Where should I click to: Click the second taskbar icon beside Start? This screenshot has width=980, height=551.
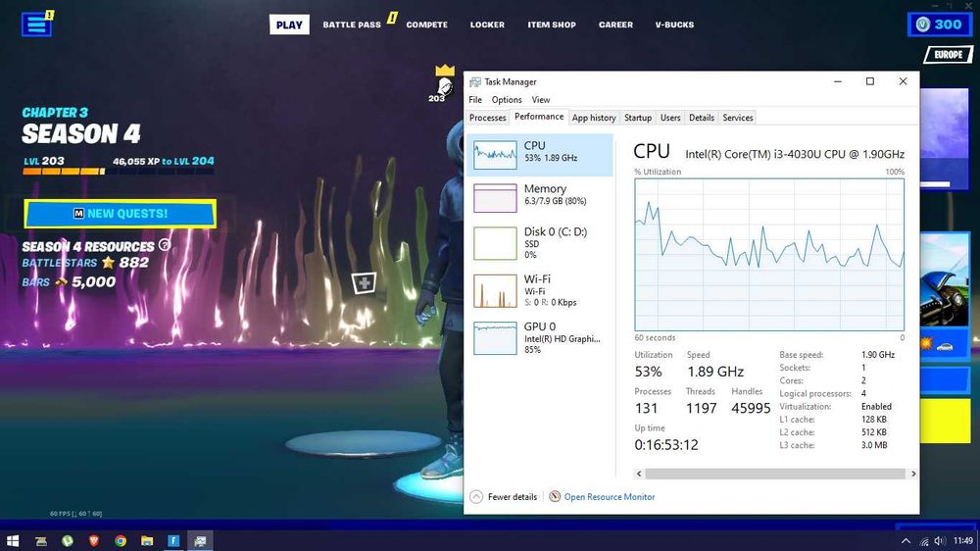click(41, 541)
